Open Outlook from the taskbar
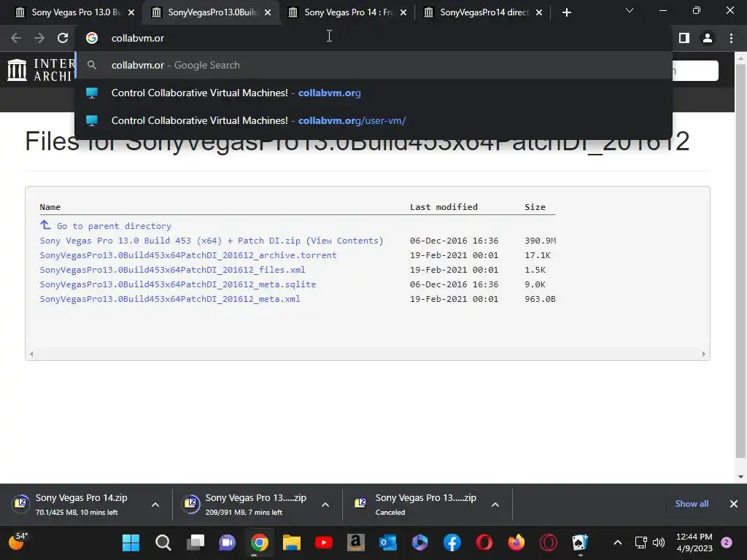Viewport: 747px width, 560px height. (388, 542)
